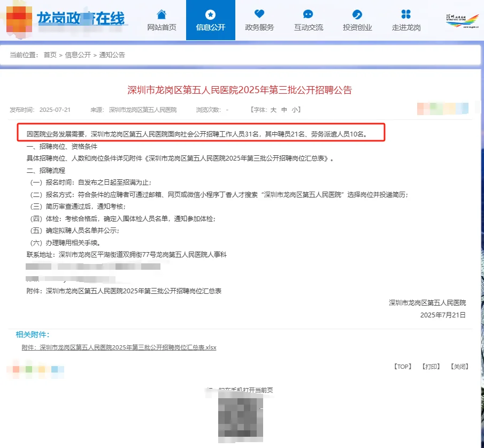Go to 信息公开 in the breadcrumb
Screen dimensions: 484x448
click(x=78, y=55)
